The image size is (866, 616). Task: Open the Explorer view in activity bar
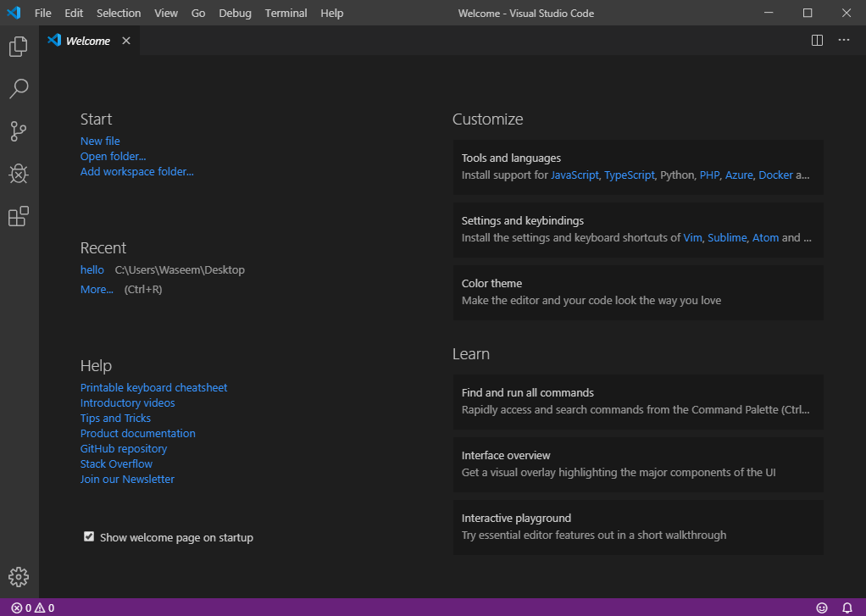click(x=19, y=47)
